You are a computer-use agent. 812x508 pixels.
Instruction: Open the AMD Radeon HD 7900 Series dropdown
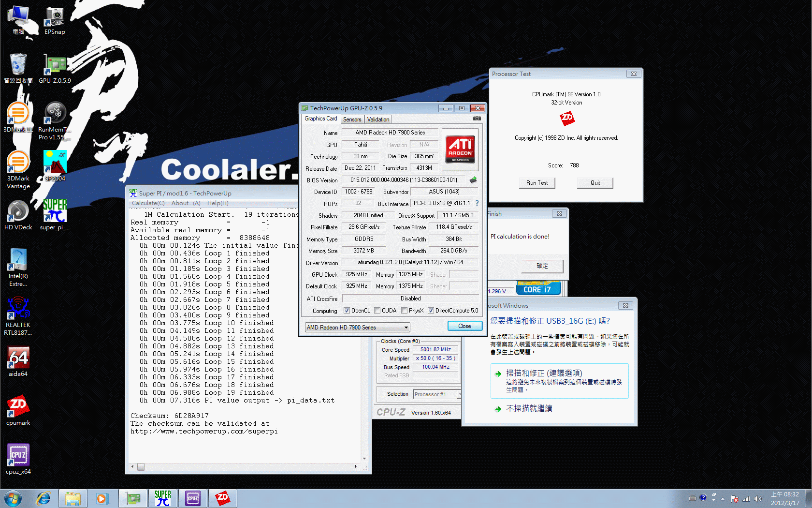[x=357, y=328]
